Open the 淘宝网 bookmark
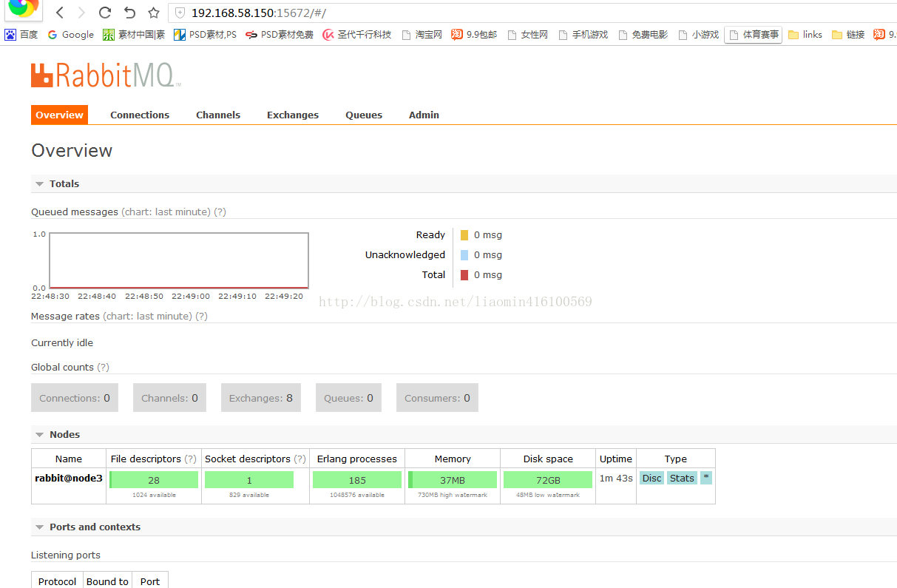The image size is (897, 588). (422, 35)
